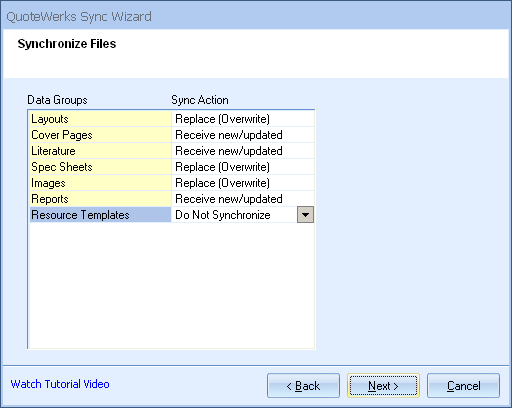Click Literature Receive new/updated sync action cell
The width and height of the screenshot is (512, 408).
pyautogui.click(x=243, y=151)
